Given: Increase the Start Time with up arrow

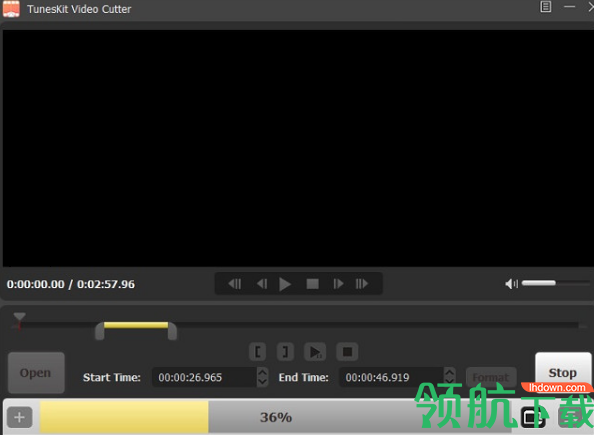Looking at the screenshot, I should click(263, 373).
